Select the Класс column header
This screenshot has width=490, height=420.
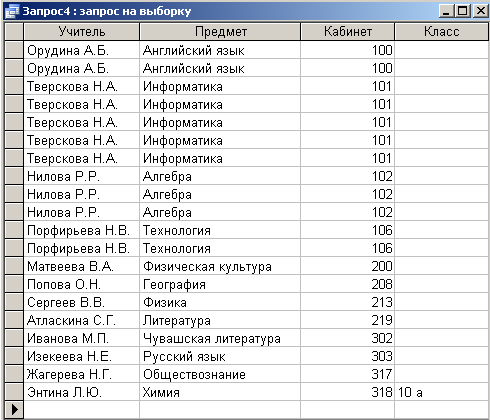pyautogui.click(x=442, y=32)
